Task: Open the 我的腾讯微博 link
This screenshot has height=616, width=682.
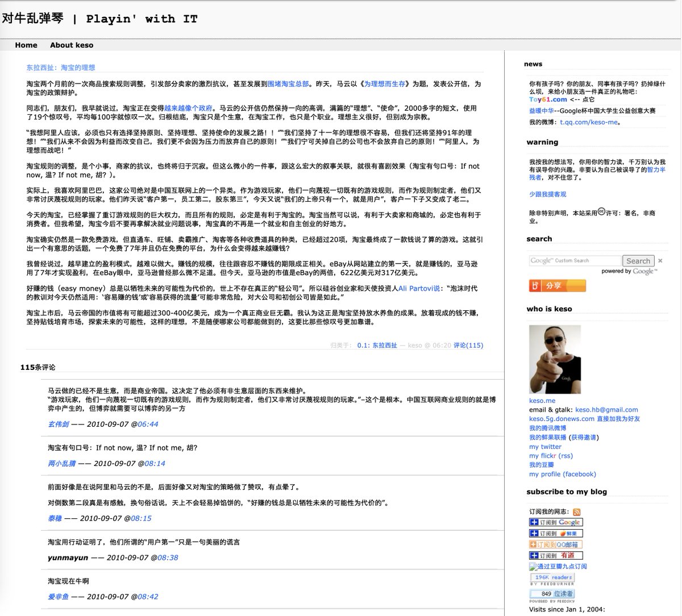Action: point(547,428)
